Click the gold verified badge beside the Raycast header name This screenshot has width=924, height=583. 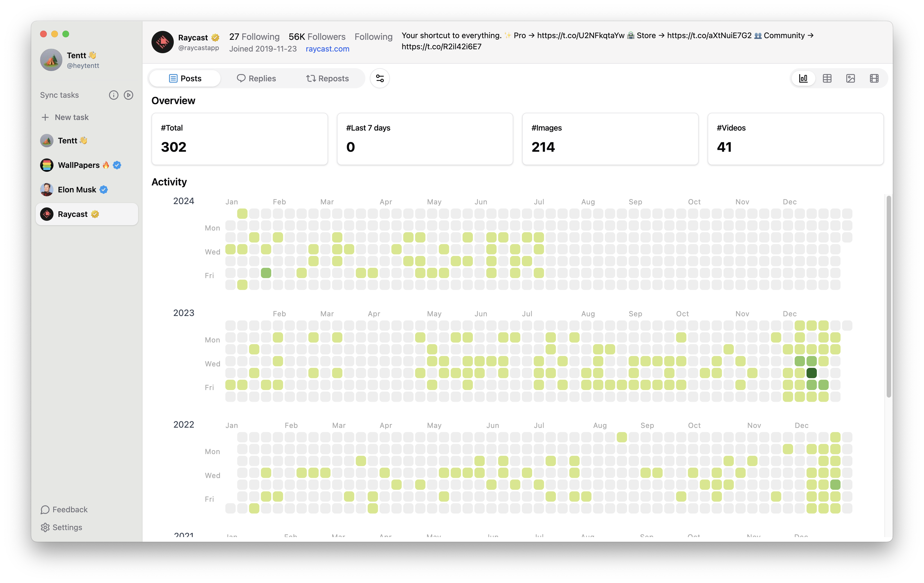tap(215, 38)
